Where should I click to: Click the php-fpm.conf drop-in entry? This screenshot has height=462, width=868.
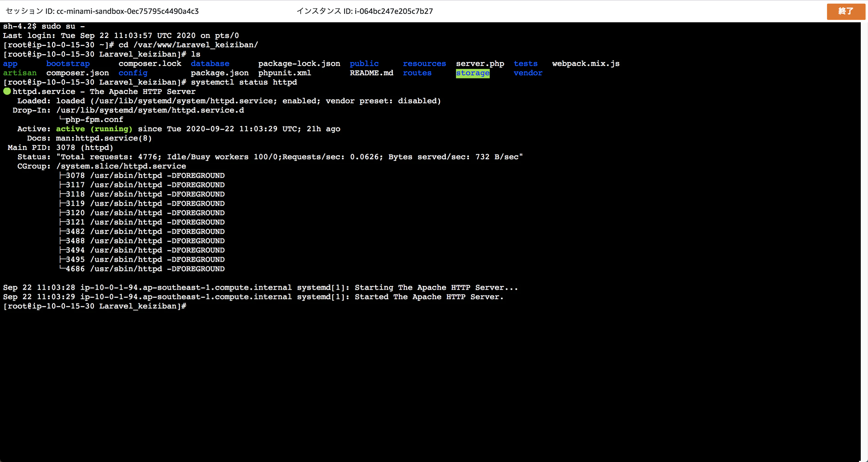94,120
